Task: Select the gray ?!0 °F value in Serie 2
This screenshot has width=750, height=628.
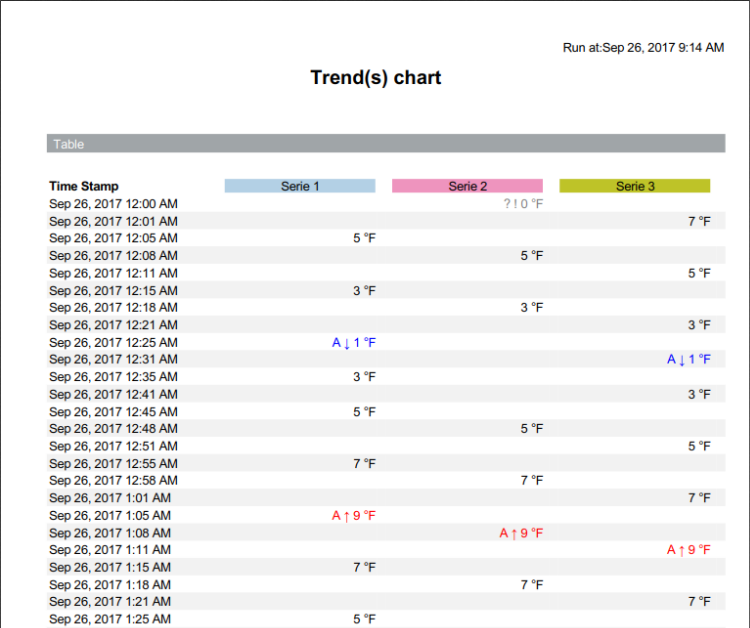Action: coord(523,204)
